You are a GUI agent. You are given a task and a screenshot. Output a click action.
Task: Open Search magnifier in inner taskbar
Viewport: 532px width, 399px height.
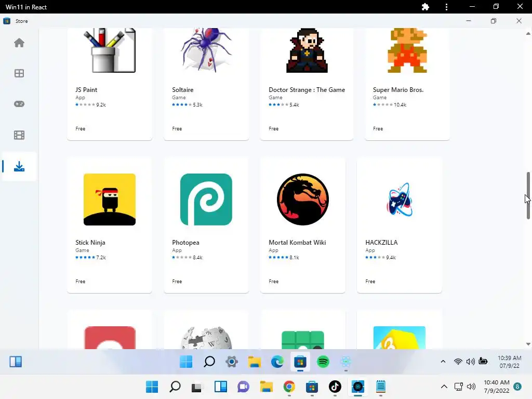pyautogui.click(x=209, y=362)
